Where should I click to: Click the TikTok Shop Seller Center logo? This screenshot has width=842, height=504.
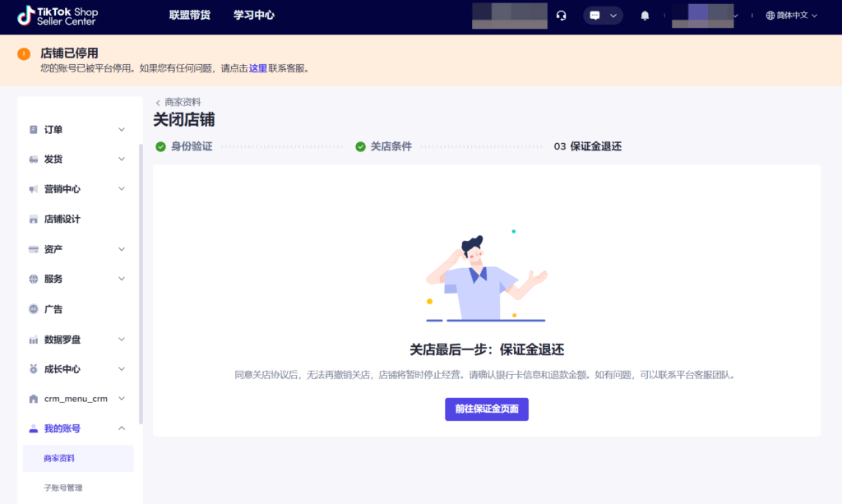(56, 16)
